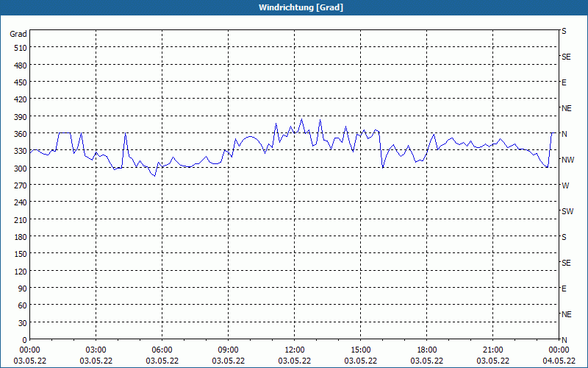Click the S compass label at 180 level
Viewport: 588px width, 368px height.
point(564,237)
